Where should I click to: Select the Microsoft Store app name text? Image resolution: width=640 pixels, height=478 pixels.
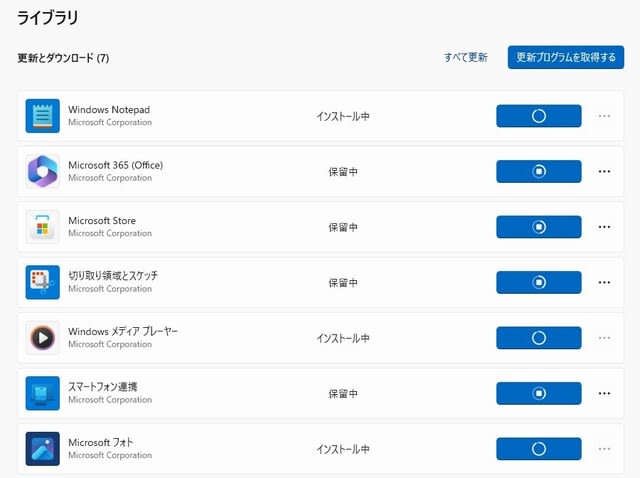point(102,221)
